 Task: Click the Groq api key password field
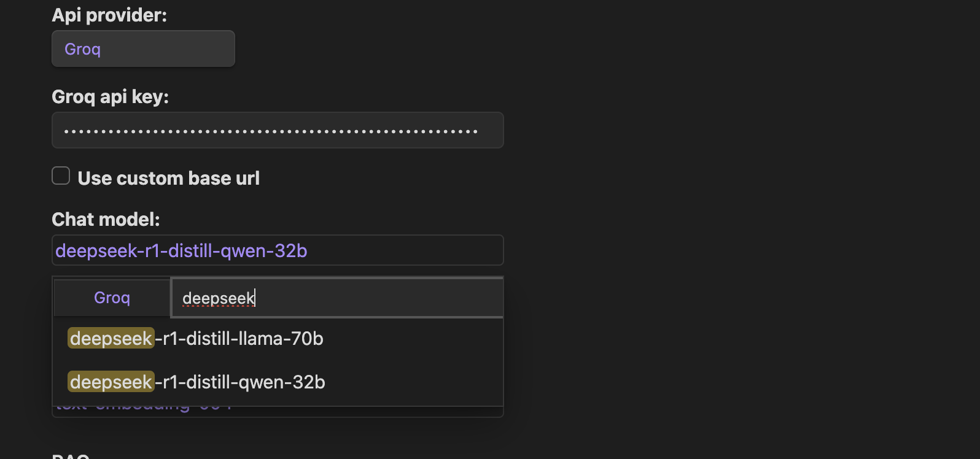278,130
